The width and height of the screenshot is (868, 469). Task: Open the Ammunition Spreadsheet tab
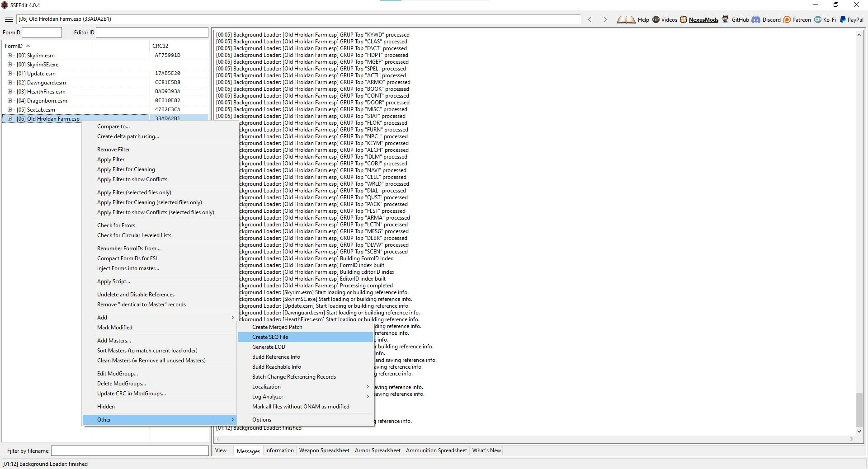pos(436,450)
